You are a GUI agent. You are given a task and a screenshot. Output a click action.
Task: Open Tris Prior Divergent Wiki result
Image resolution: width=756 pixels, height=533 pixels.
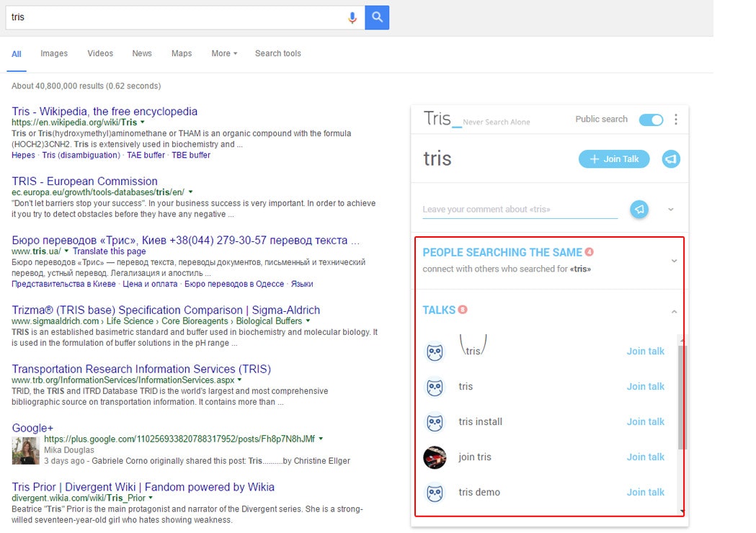click(x=143, y=487)
